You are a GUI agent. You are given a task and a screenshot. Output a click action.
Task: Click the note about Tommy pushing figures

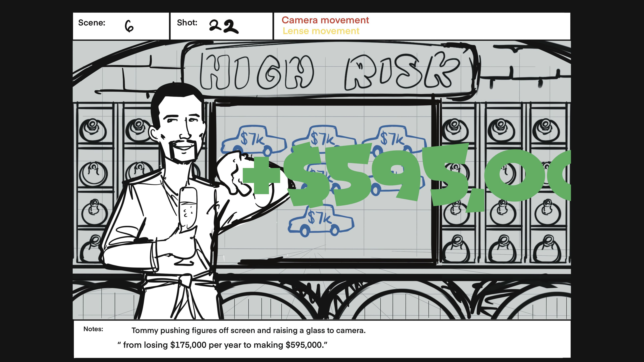248,330
